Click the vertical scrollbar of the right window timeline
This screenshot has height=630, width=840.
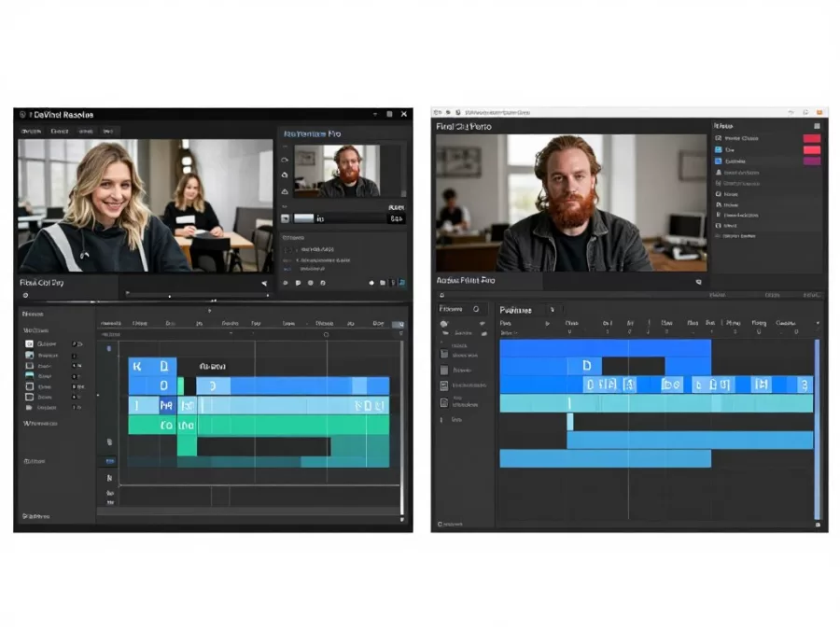(817, 428)
